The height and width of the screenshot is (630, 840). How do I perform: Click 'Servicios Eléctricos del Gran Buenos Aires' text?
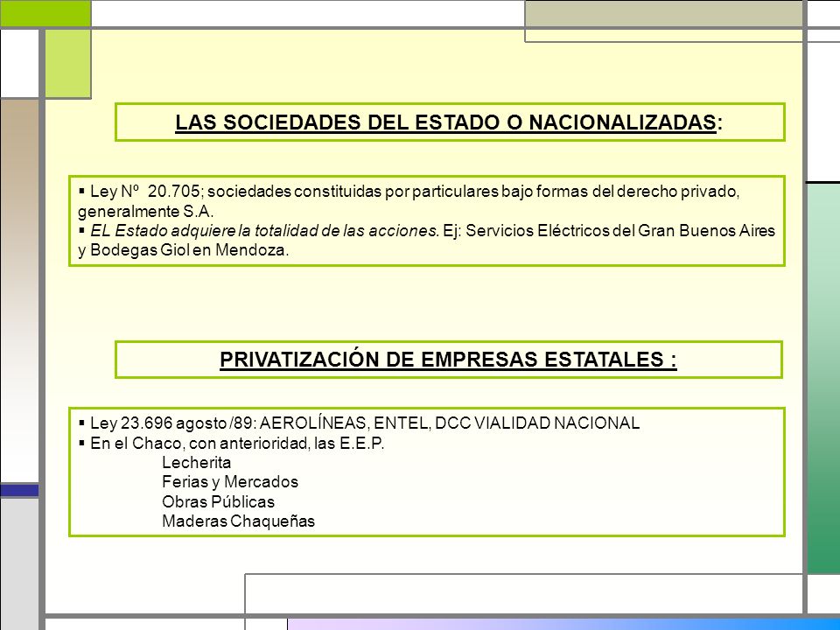pyautogui.click(x=620, y=231)
